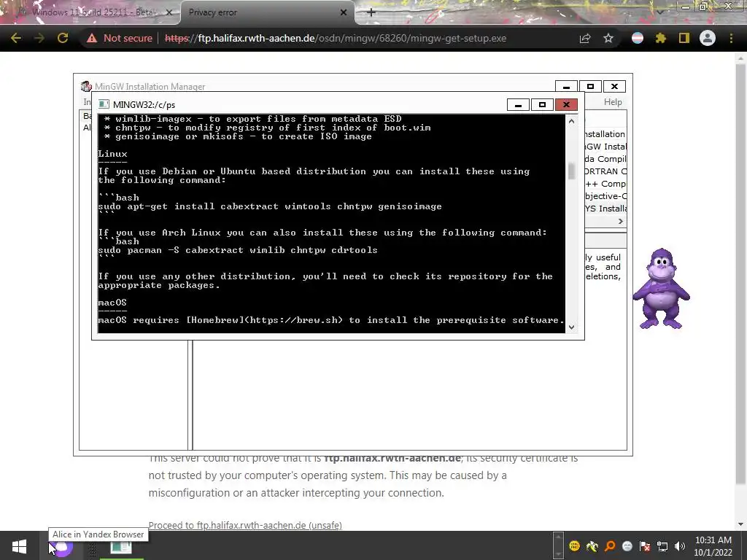Viewport: 747px width, 560px height.
Task: Click the address bar URL field
Action: click(x=336, y=38)
